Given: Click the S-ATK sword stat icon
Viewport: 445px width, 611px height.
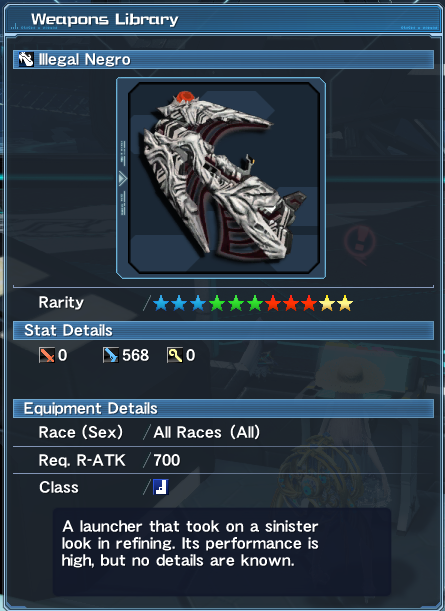Looking at the screenshot, I should pos(46,355).
